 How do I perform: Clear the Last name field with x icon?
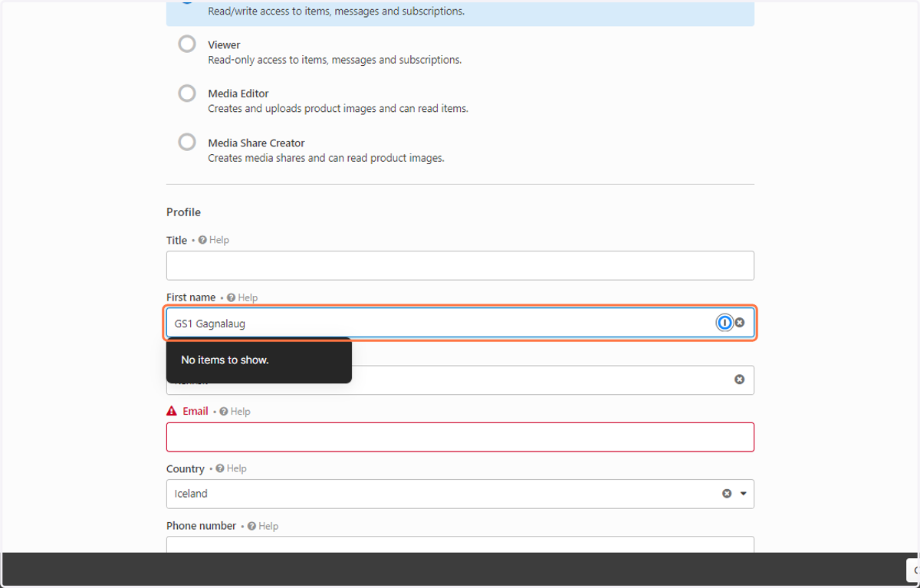point(740,379)
